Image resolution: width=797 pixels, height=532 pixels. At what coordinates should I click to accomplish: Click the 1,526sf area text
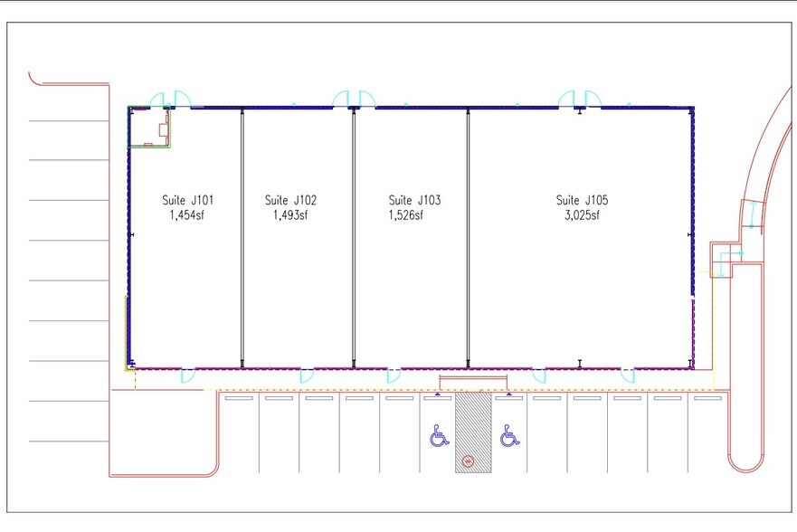coord(414,215)
